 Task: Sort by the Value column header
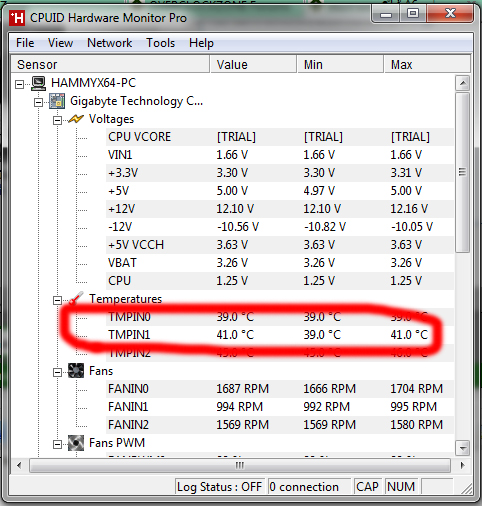253,64
